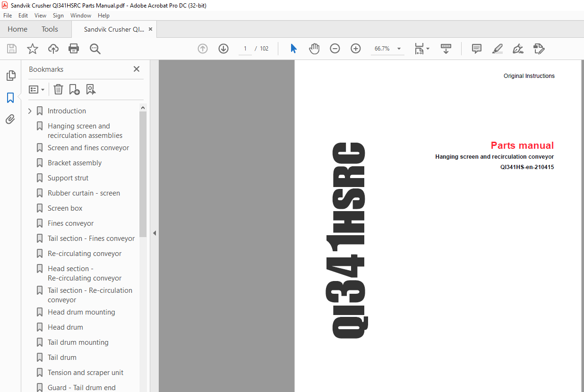The width and height of the screenshot is (584, 392).
Task: Open Screen box bookmark
Action: pos(65,208)
